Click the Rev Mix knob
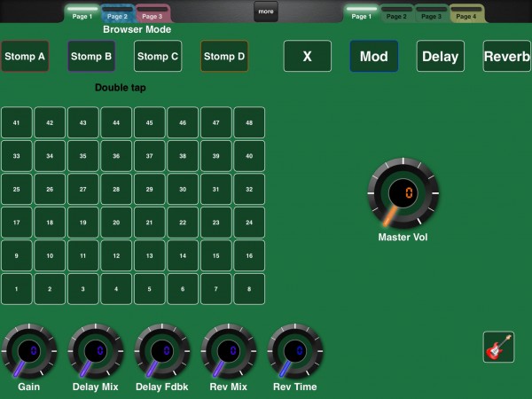 coord(229,351)
